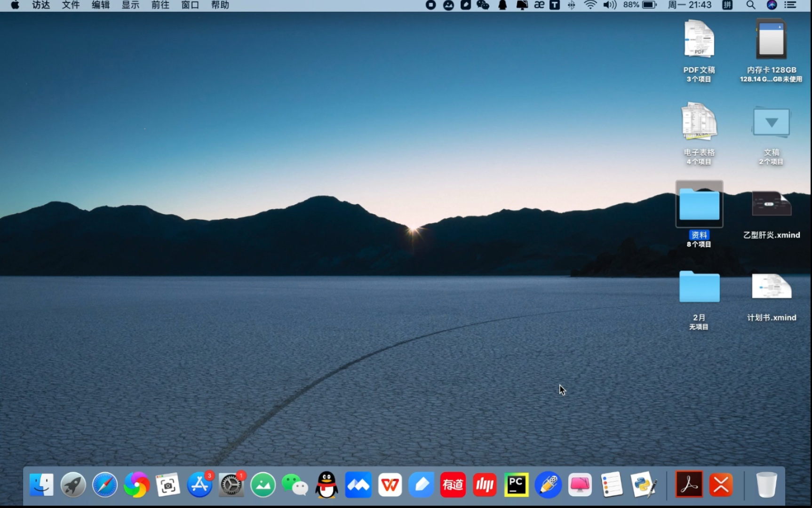This screenshot has height=508, width=812.
Task: Open WeChat from the Dock
Action: (x=295, y=484)
